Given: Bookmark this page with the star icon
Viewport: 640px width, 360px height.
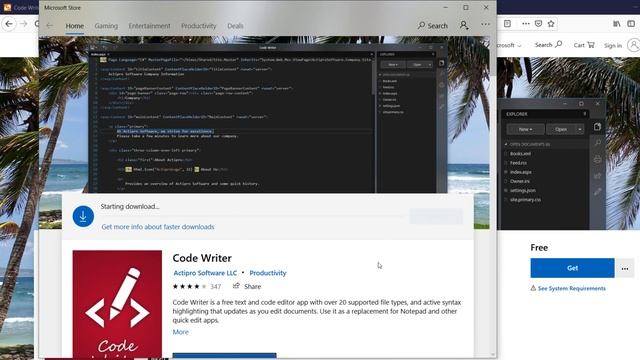Looking at the screenshot, I should pos(551,24).
